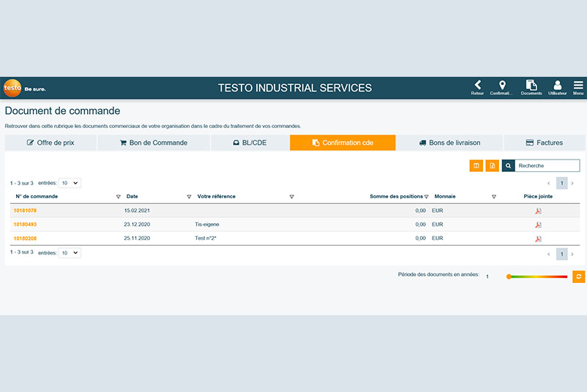Screen dimensions: 587x392
Task: Switch to the Bons de livraison tab
Action: [449, 143]
